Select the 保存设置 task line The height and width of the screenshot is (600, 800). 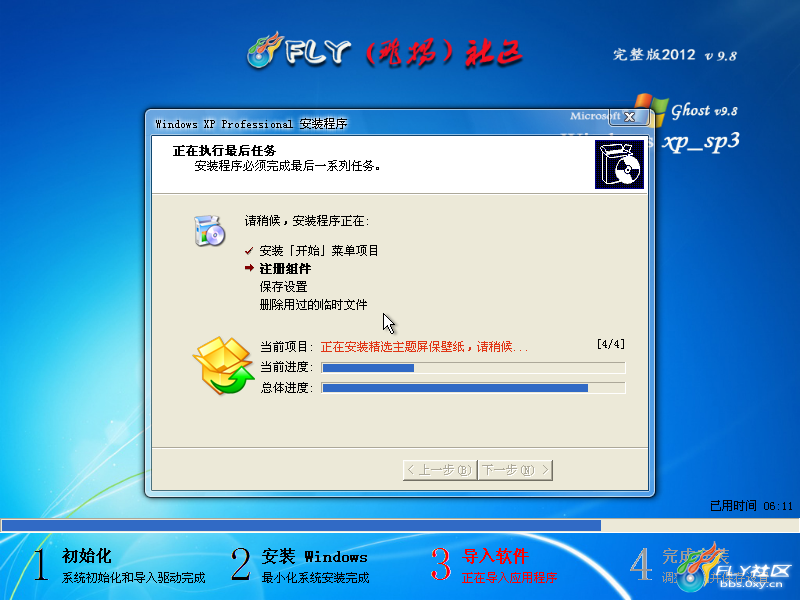click(x=283, y=287)
